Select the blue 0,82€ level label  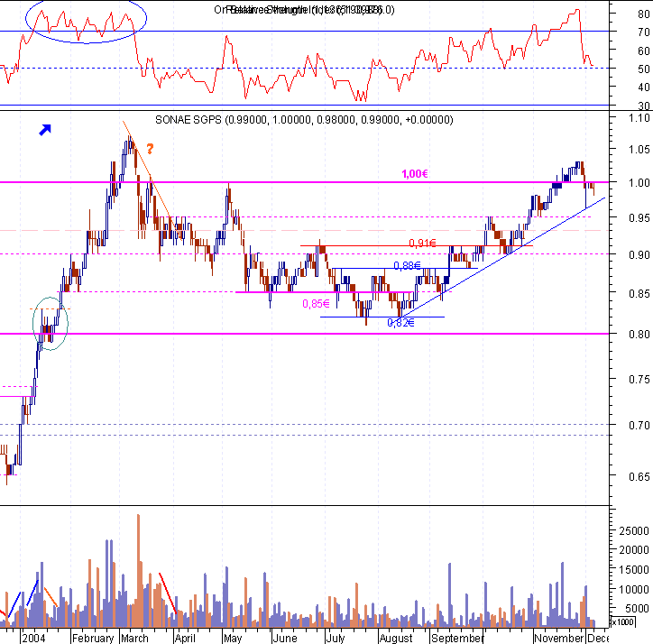tap(400, 323)
